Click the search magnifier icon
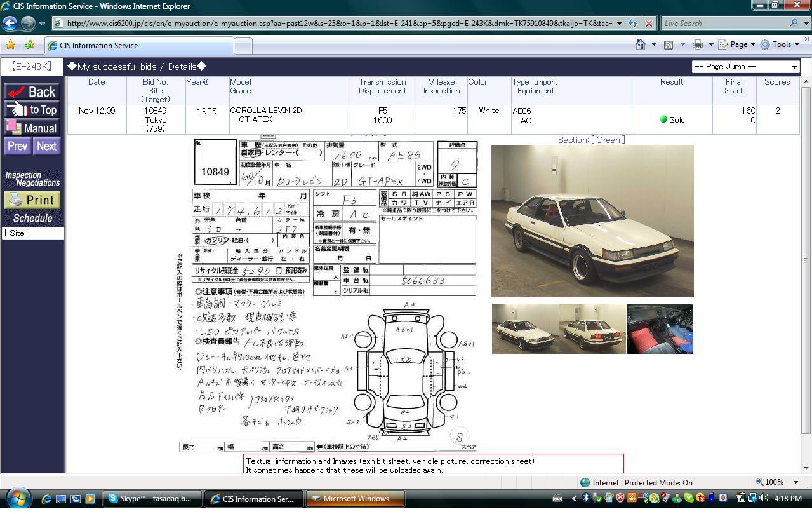The image size is (812, 514). pyautogui.click(x=794, y=24)
